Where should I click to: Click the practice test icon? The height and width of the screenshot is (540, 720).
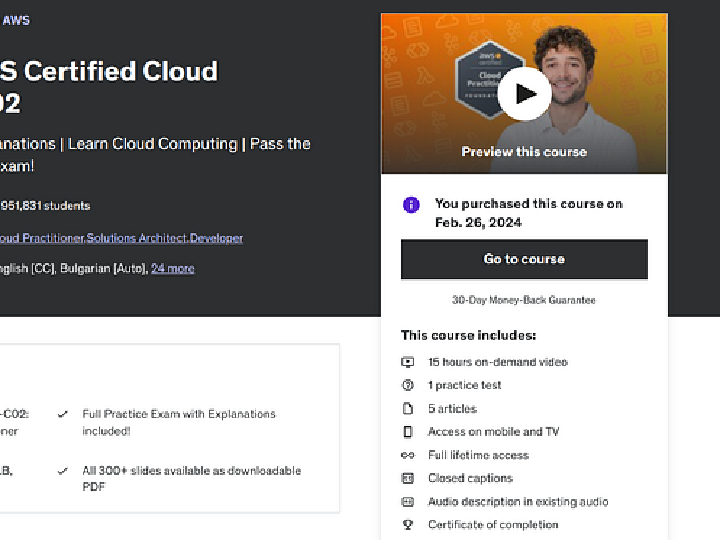tap(408, 385)
